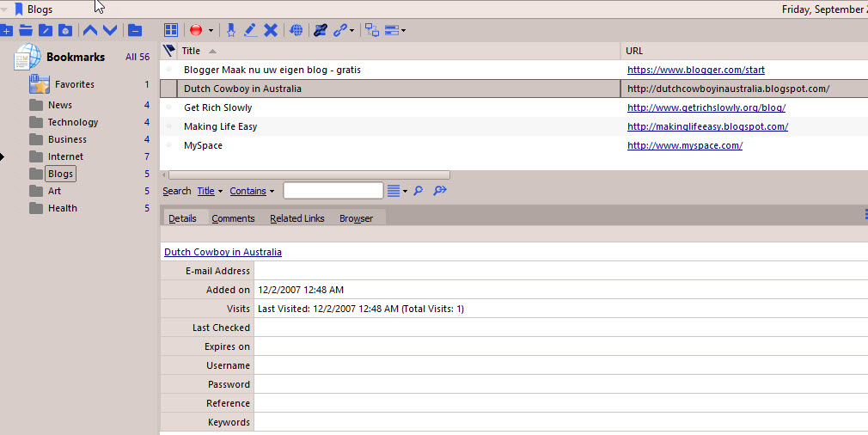Select the MySpace row title
This screenshot has height=435, width=868.
click(203, 145)
